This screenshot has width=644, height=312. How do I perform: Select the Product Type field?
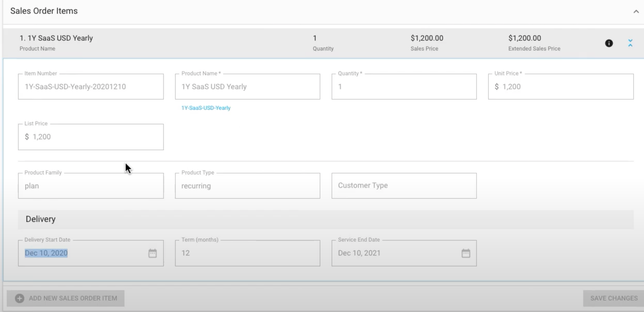[247, 186]
